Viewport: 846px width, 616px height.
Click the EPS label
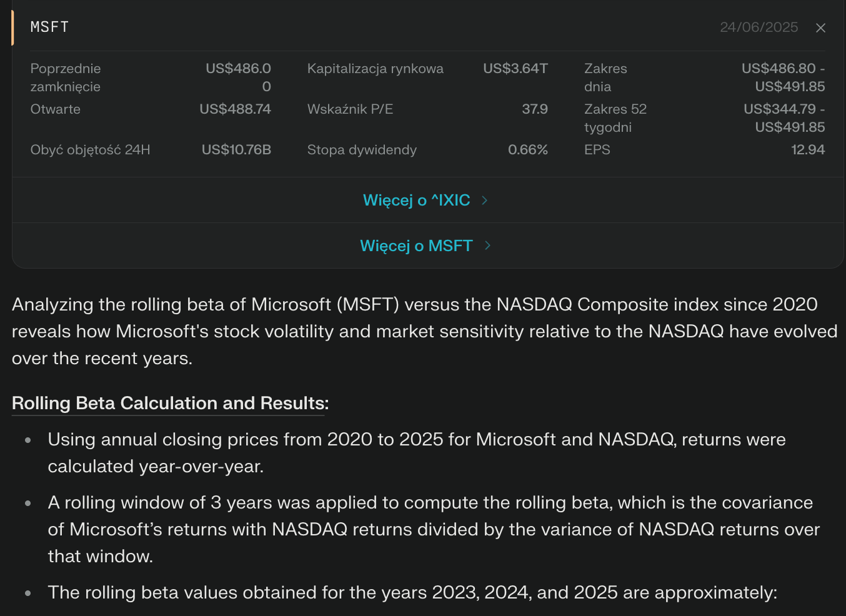597,150
